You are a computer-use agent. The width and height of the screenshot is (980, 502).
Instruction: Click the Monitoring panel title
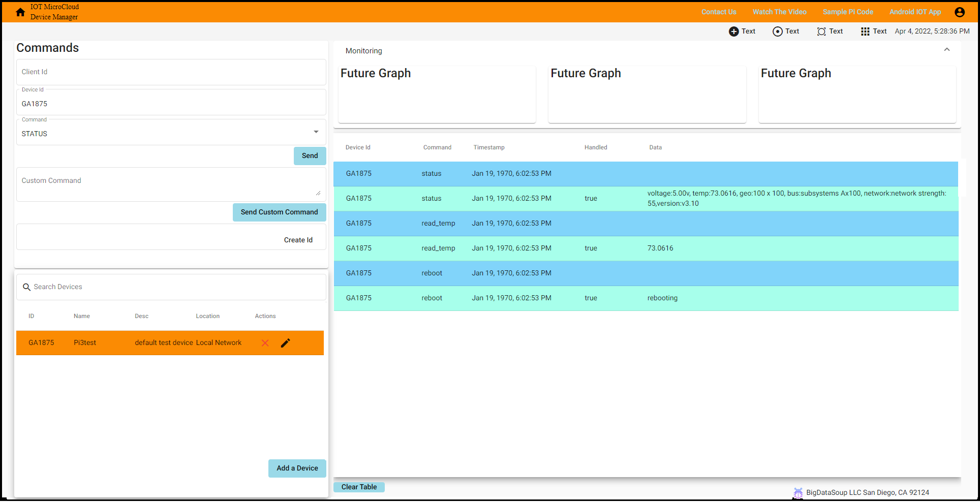point(364,51)
